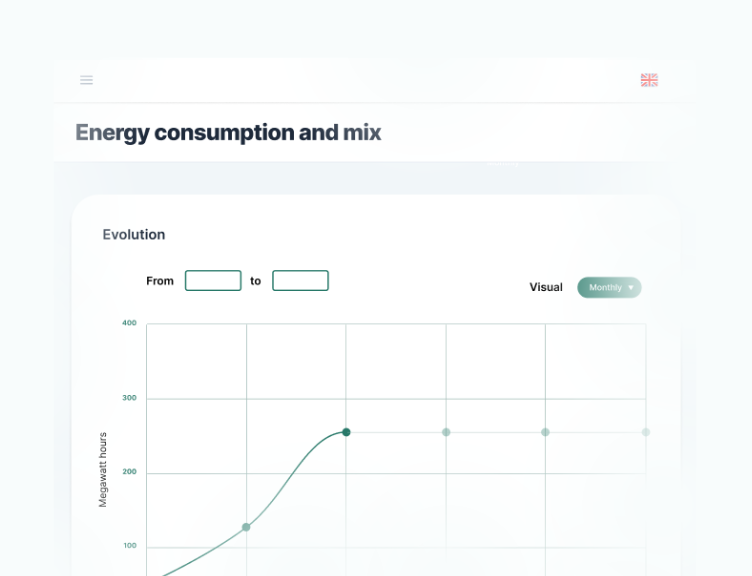Open the Monthly visual dropdown
Image resolution: width=752 pixels, height=576 pixels.
click(x=608, y=288)
